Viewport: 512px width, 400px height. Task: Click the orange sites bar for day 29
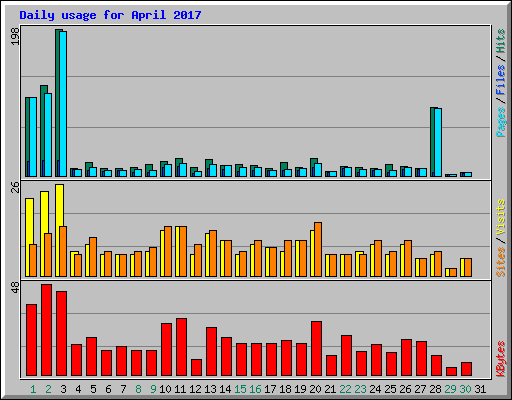[x=453, y=273]
